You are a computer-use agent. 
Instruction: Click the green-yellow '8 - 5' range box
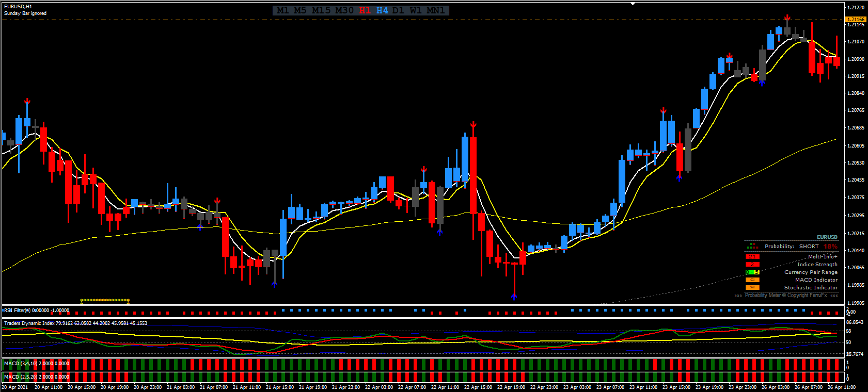[x=752, y=272]
